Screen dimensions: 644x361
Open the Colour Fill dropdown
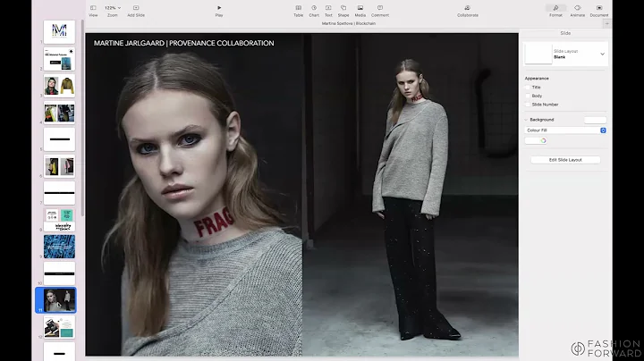565,130
